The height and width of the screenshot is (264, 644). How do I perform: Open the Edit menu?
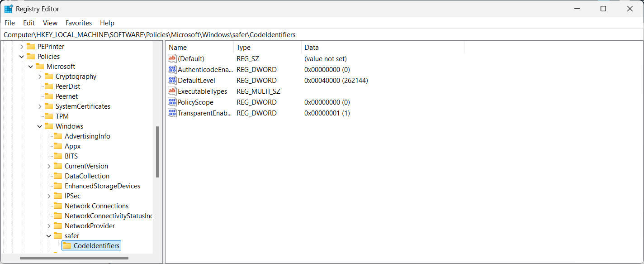(x=29, y=23)
